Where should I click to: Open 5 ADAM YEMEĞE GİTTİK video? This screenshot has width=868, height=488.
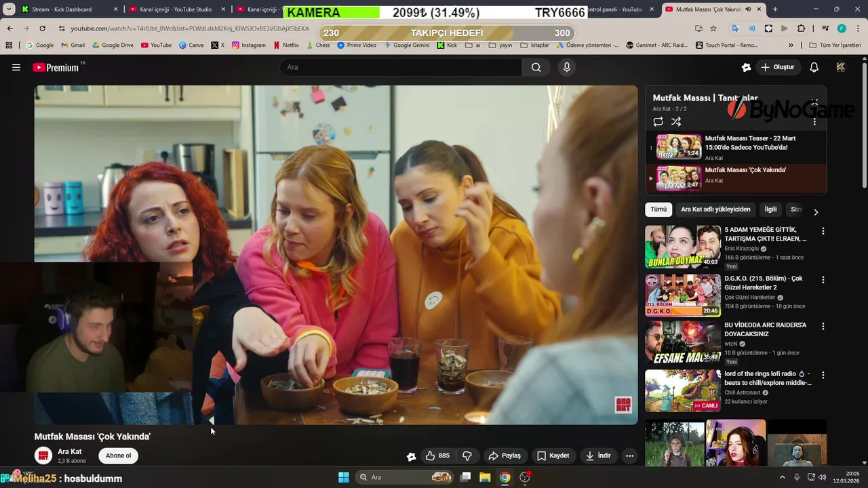click(x=766, y=234)
